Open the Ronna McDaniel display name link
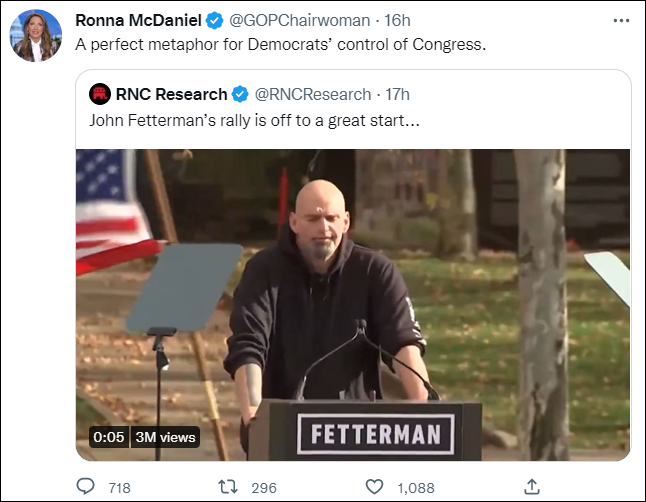 (138, 20)
